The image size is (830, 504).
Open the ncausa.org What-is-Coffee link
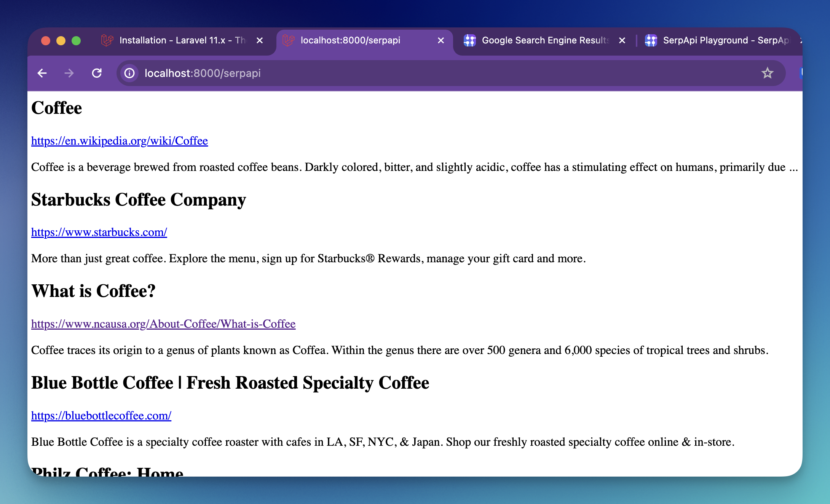pyautogui.click(x=163, y=324)
